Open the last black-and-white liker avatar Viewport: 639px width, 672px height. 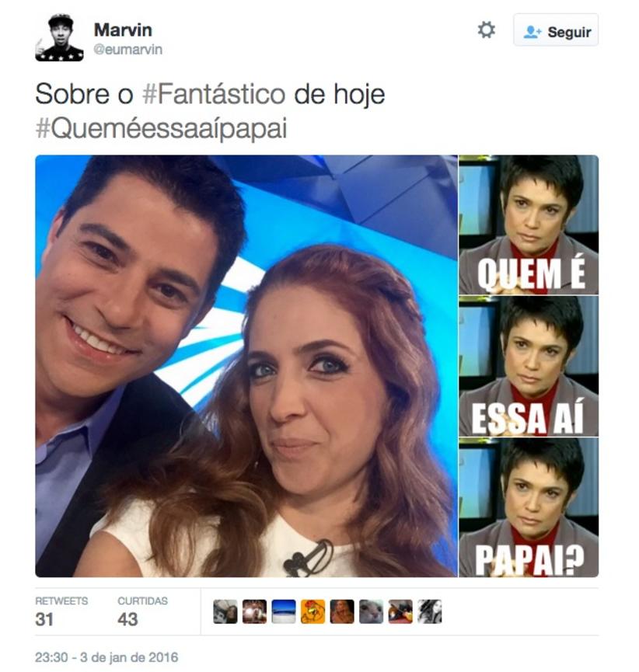point(429,611)
